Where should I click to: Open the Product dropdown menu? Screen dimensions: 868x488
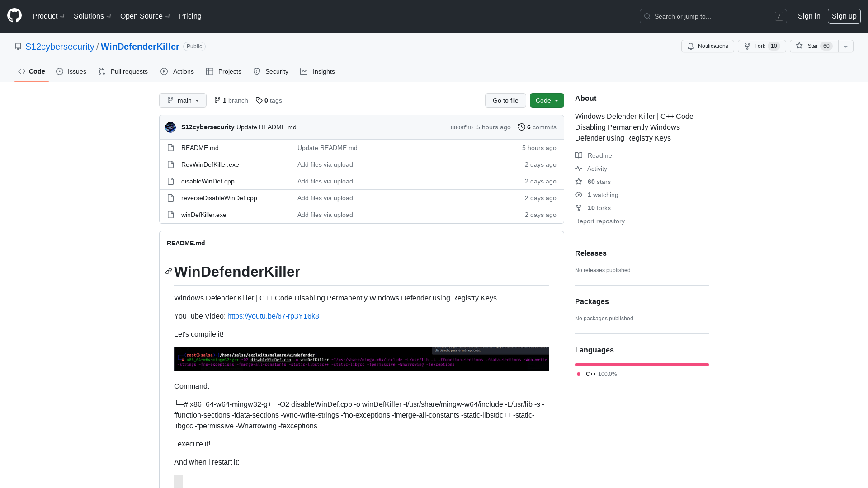(x=49, y=16)
